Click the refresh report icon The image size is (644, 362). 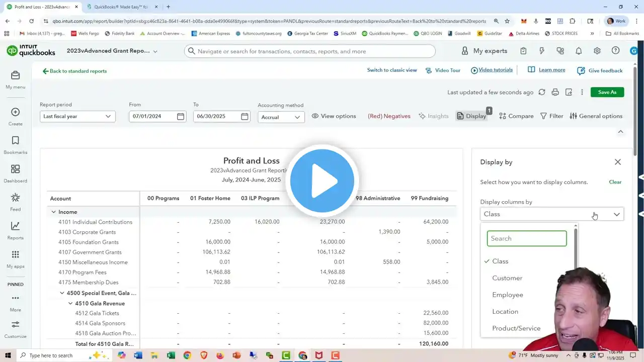(541, 92)
